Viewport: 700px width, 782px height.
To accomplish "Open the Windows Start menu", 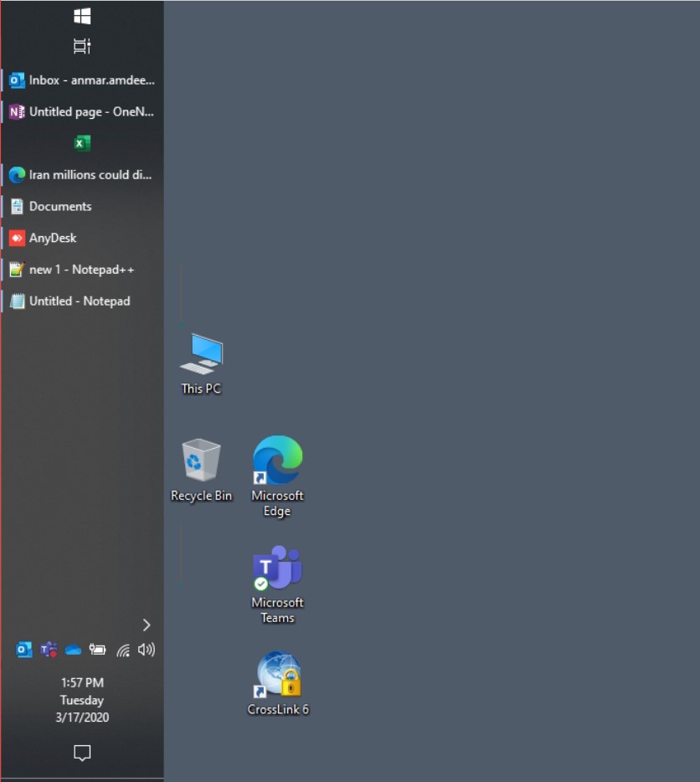I will (82, 16).
